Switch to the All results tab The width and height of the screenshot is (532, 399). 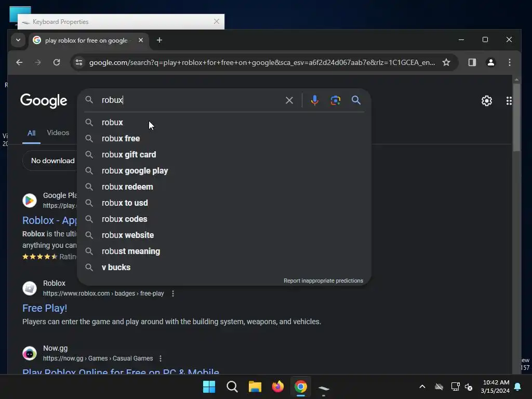click(x=31, y=133)
